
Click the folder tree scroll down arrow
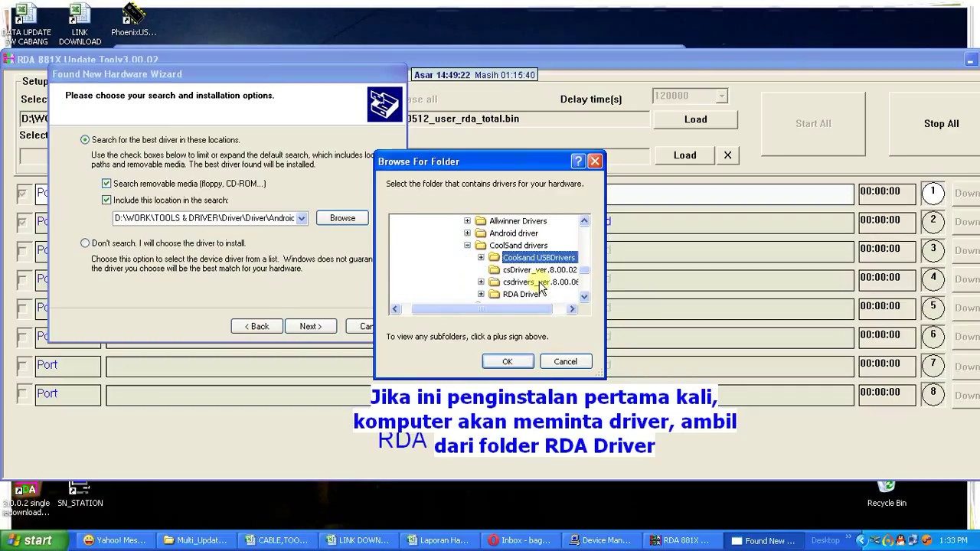coord(584,297)
